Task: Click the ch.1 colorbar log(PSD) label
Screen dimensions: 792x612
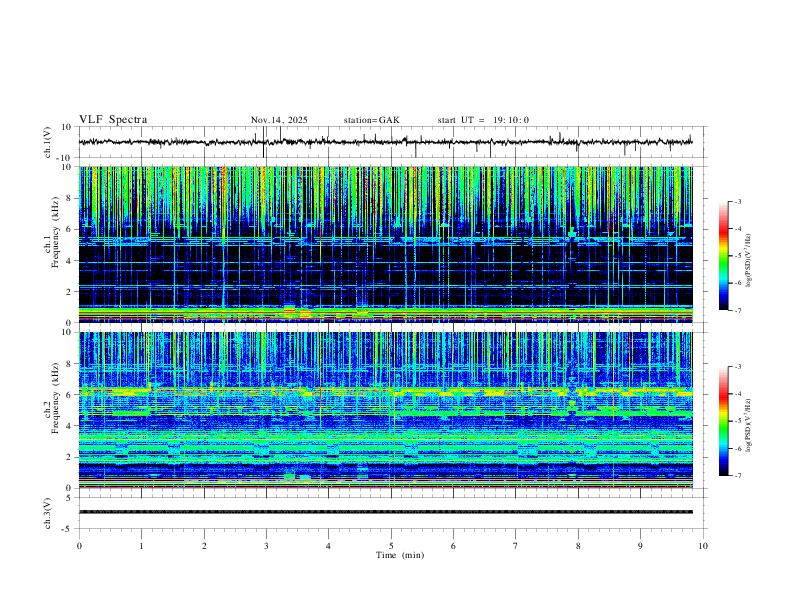Action: pos(748,260)
